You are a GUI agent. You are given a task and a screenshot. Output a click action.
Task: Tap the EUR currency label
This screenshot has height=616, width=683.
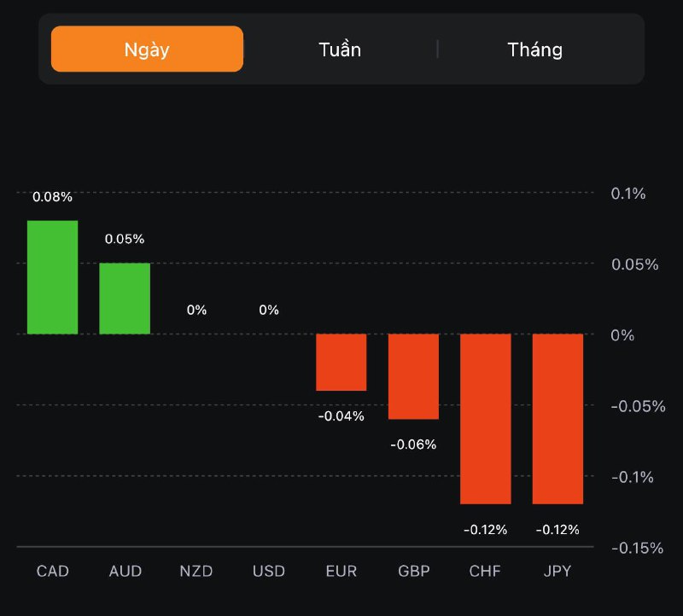click(x=341, y=571)
